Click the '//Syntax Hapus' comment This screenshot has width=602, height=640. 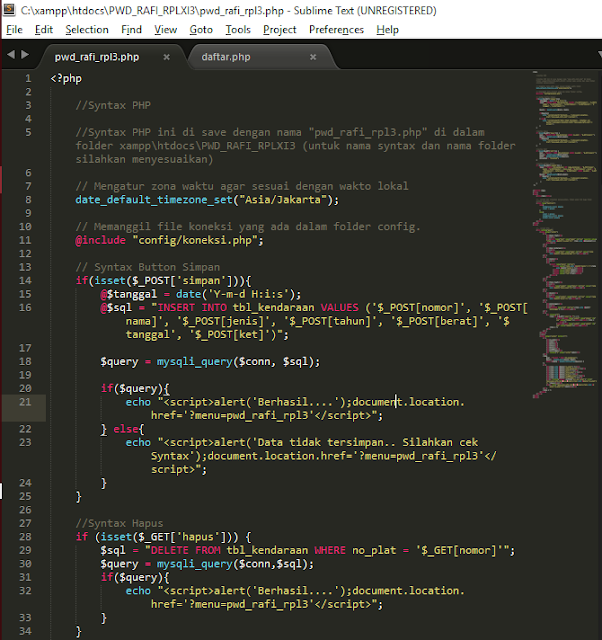(119, 523)
